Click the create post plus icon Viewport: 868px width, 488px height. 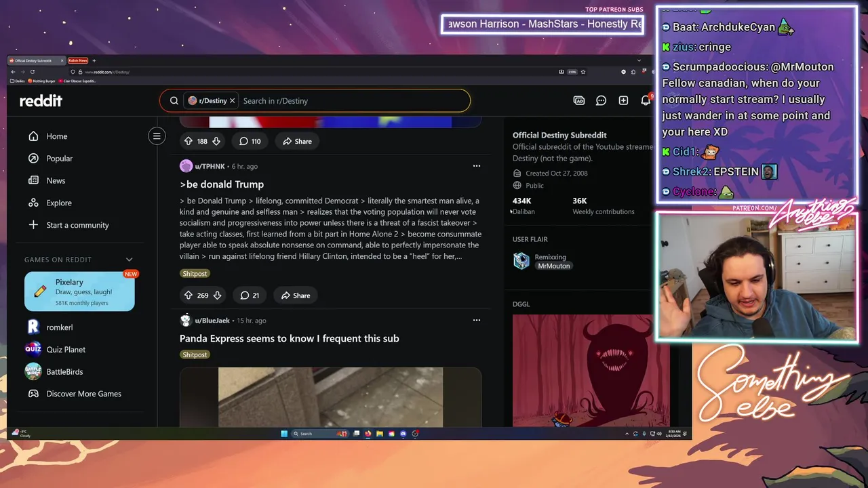tap(623, 100)
